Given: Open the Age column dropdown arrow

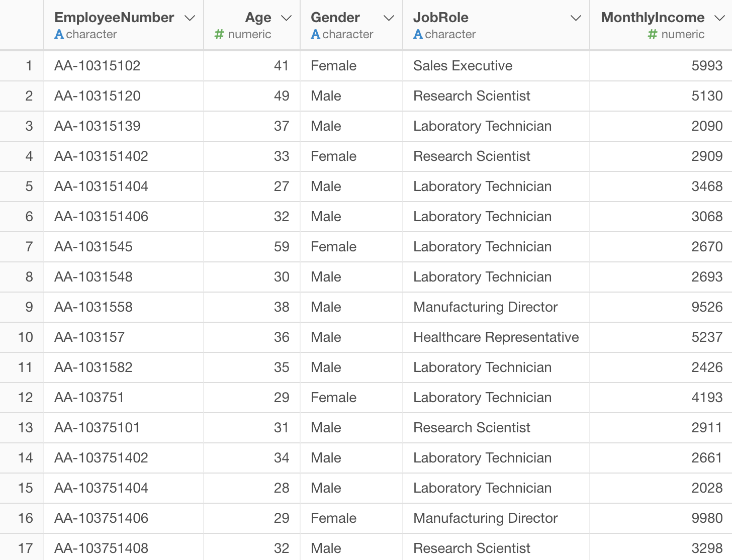Looking at the screenshot, I should click(286, 18).
